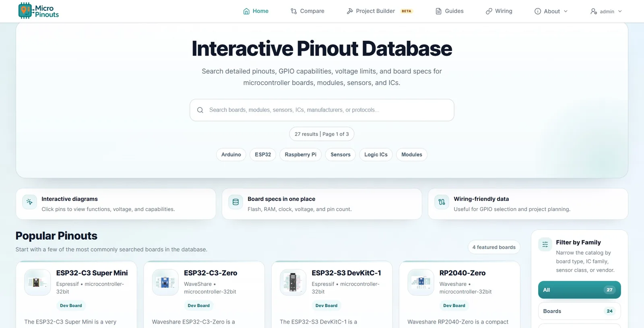Open the ESP32-S3 DevKitC-1 title
The height and width of the screenshot is (328, 644).
pyautogui.click(x=346, y=273)
